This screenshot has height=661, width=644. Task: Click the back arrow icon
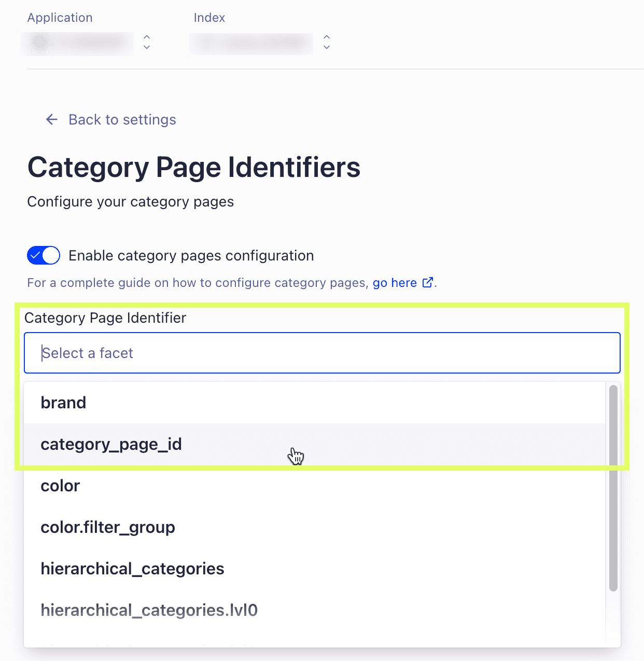click(x=51, y=120)
